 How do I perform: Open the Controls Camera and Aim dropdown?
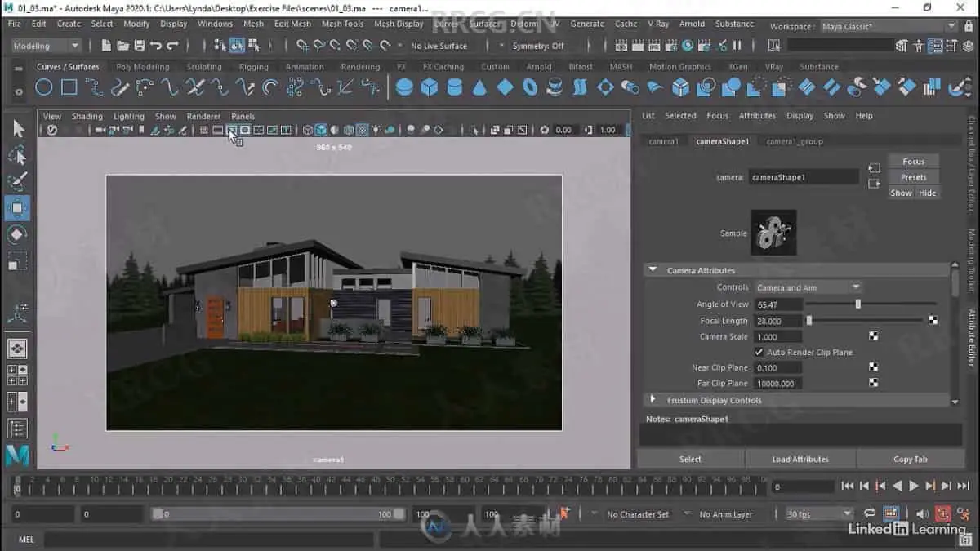tap(808, 287)
